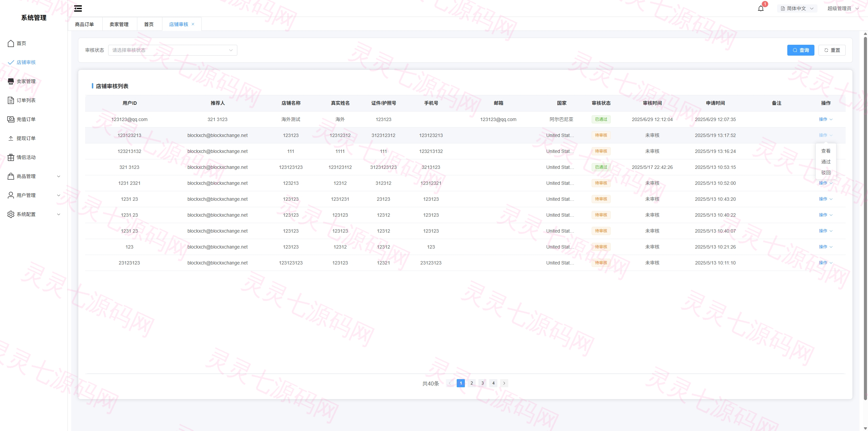Choose 通过 in the open 操作 menu
868x431 pixels.
pos(826,162)
